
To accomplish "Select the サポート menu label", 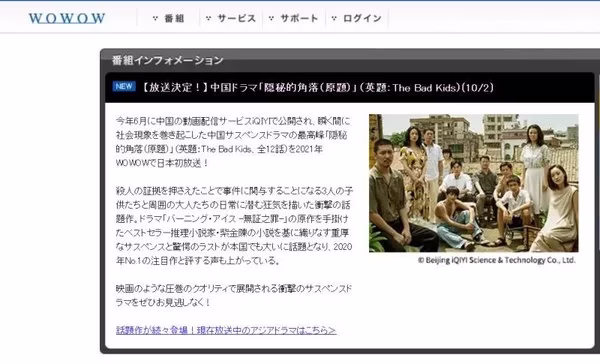I will (299, 18).
